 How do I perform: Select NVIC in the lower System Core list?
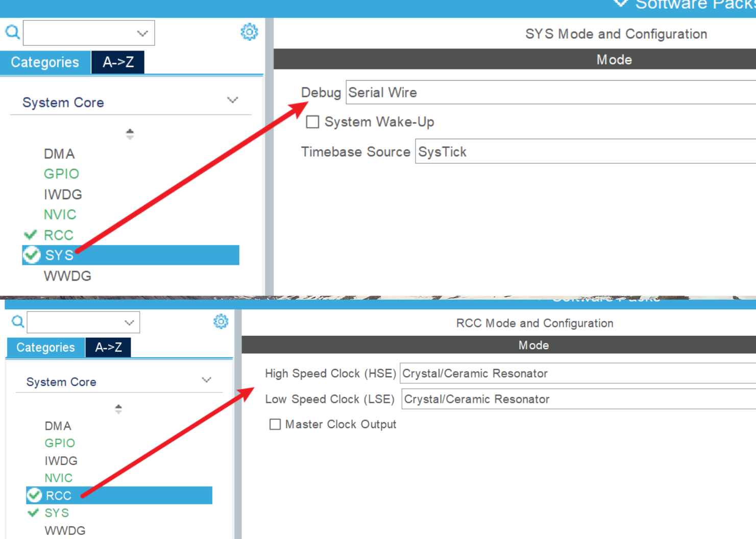58,478
